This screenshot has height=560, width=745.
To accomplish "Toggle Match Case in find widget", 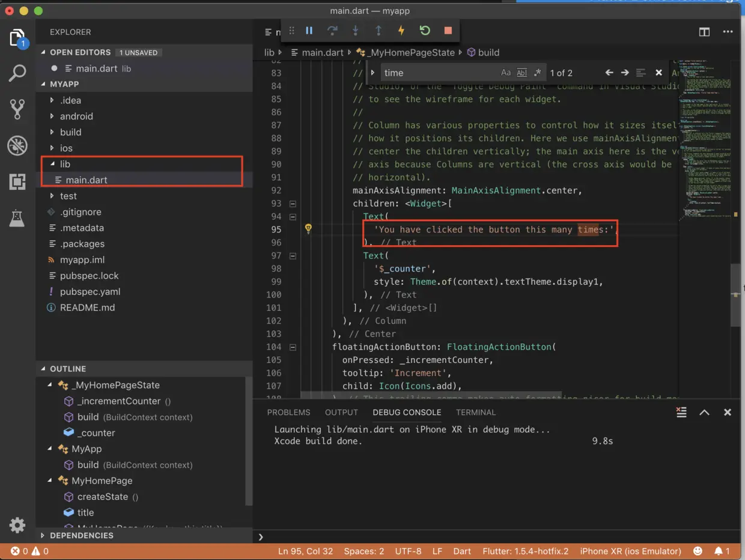I will click(506, 73).
